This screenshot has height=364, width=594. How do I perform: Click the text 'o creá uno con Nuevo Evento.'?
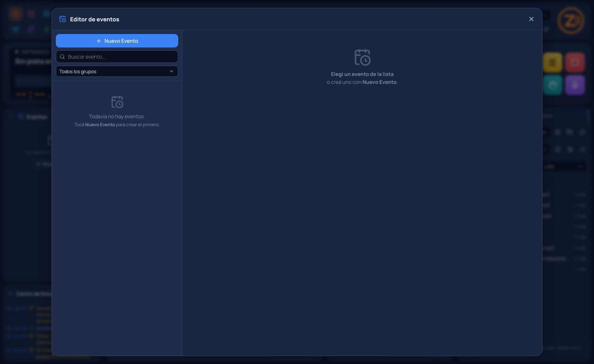[362, 82]
